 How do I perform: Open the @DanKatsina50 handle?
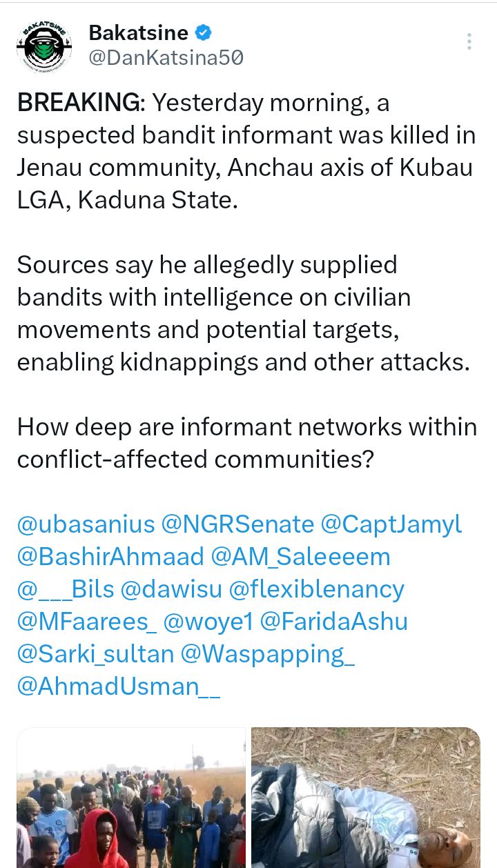click(x=166, y=58)
